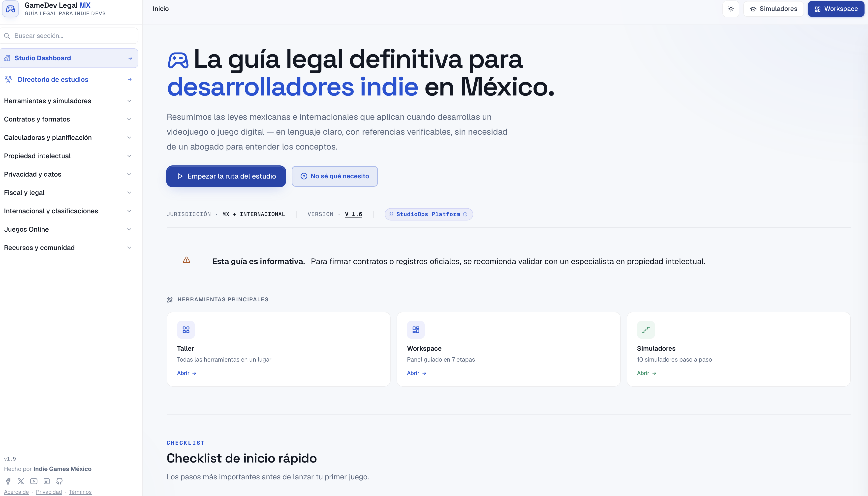Open the X (Twitter) icon in the footer
Image resolution: width=868 pixels, height=496 pixels.
pyautogui.click(x=21, y=481)
